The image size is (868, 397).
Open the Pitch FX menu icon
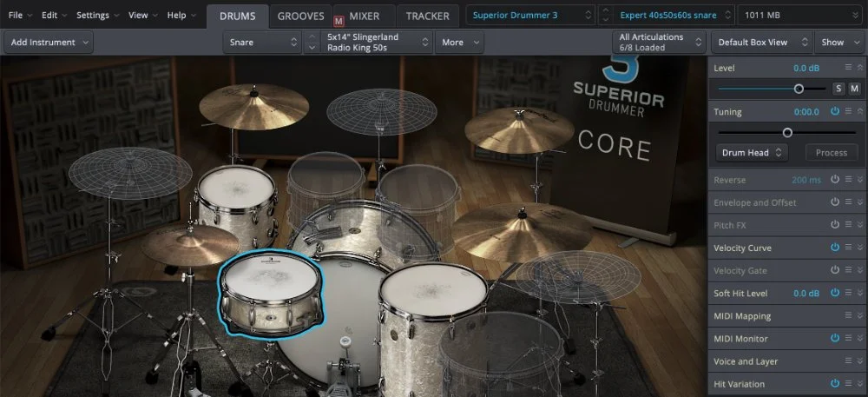click(x=848, y=225)
